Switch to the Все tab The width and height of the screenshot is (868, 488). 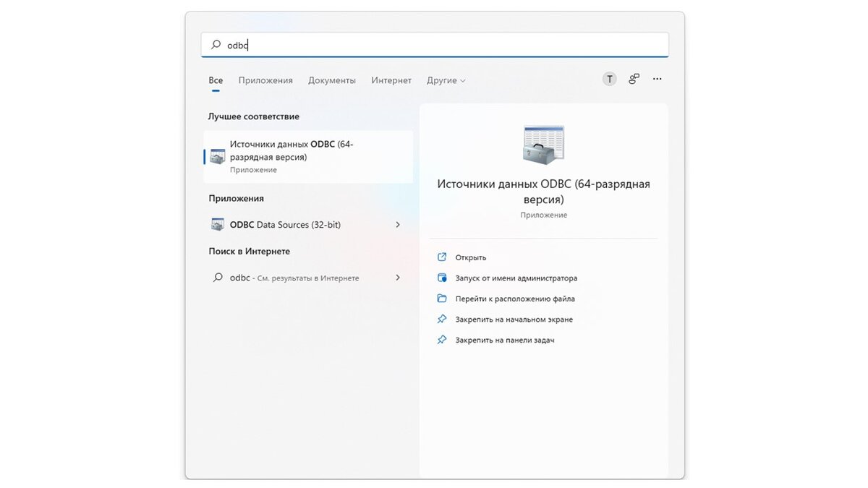point(216,80)
